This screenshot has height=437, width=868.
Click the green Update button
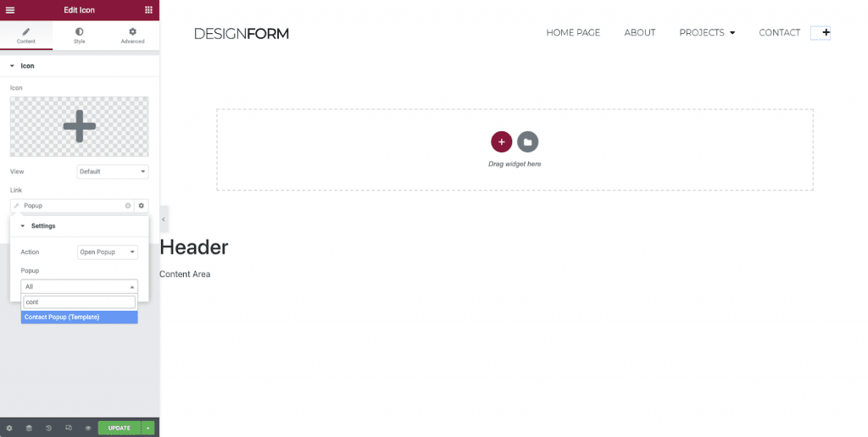(119, 428)
